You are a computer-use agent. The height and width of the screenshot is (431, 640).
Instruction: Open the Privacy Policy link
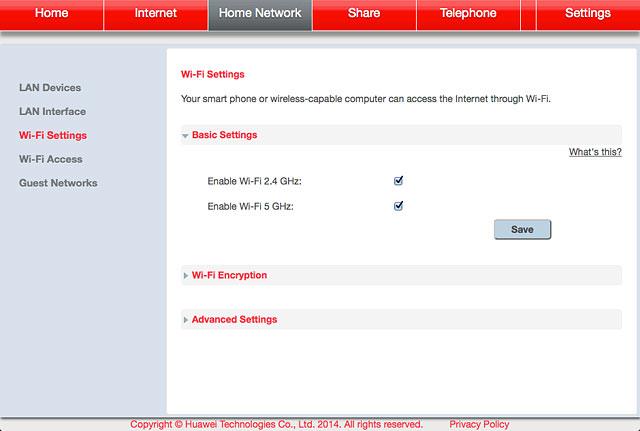click(479, 424)
